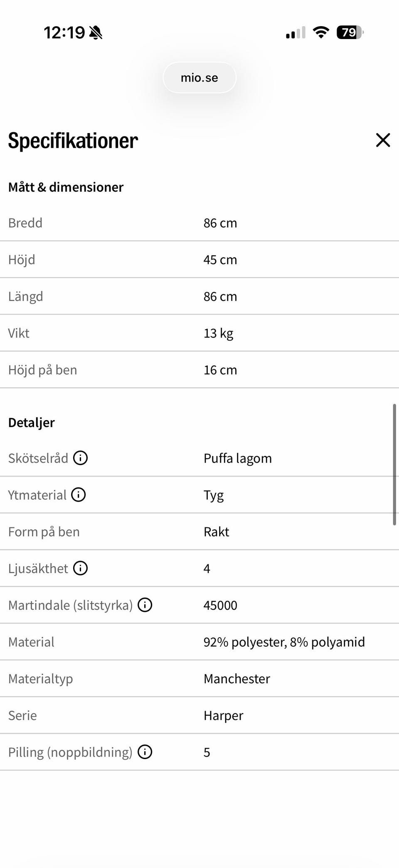Select the Mått & dimensioner heading
Image resolution: width=399 pixels, height=868 pixels.
coord(66,187)
